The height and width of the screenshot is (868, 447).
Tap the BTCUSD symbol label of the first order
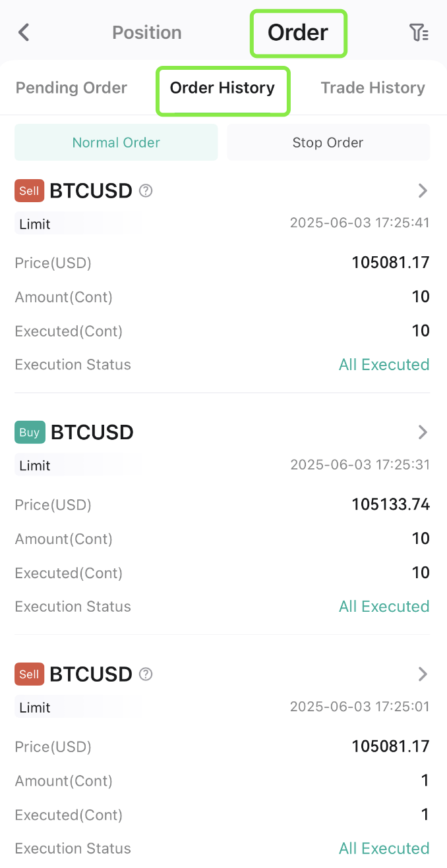(92, 191)
